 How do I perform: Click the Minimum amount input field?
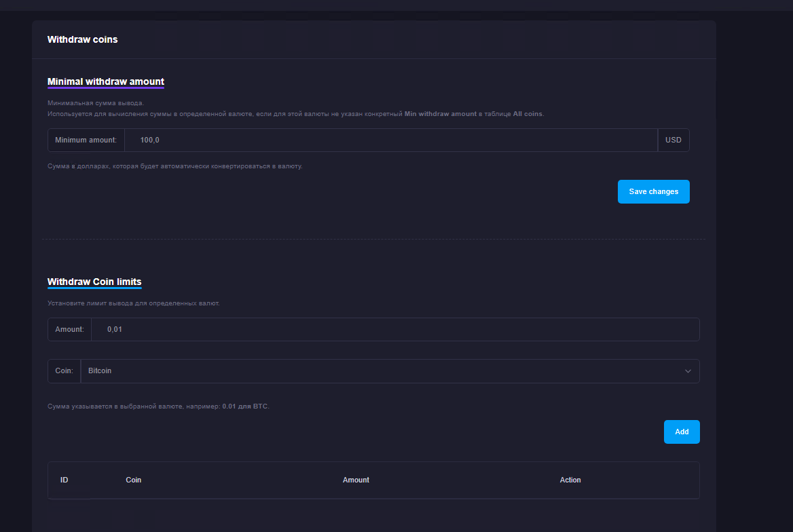[390, 140]
